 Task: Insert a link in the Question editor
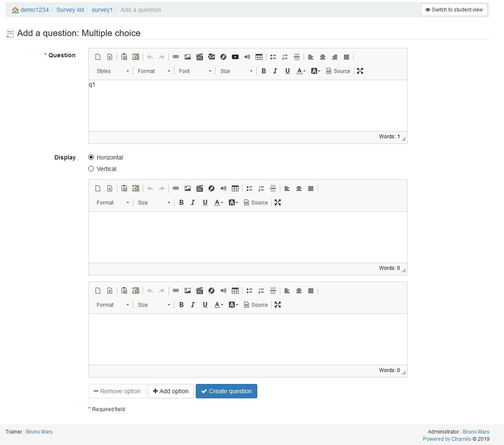pos(176,57)
